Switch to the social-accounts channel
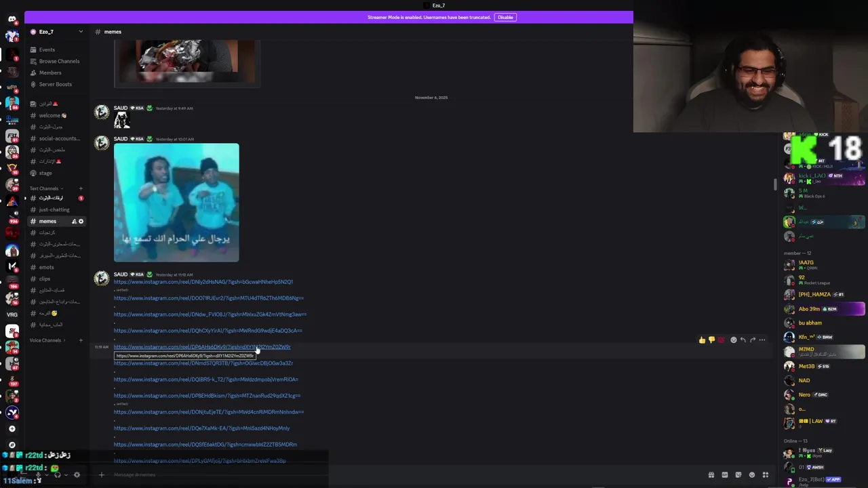 (x=56, y=138)
